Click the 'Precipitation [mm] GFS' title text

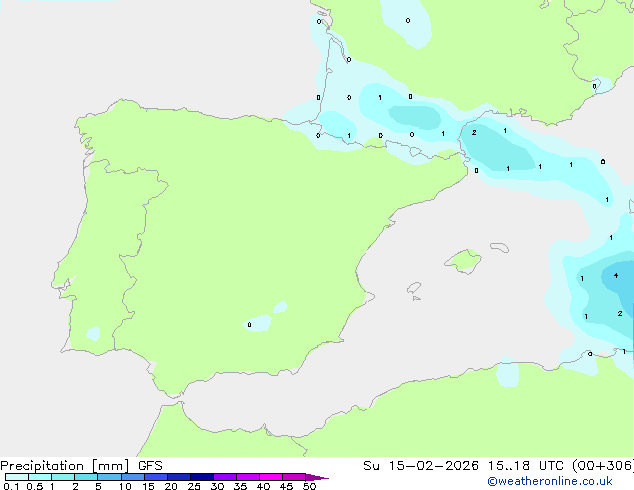point(81,466)
